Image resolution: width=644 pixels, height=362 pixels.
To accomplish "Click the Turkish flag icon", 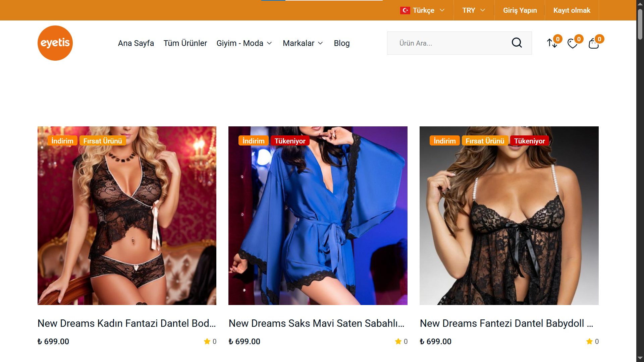I will [405, 10].
